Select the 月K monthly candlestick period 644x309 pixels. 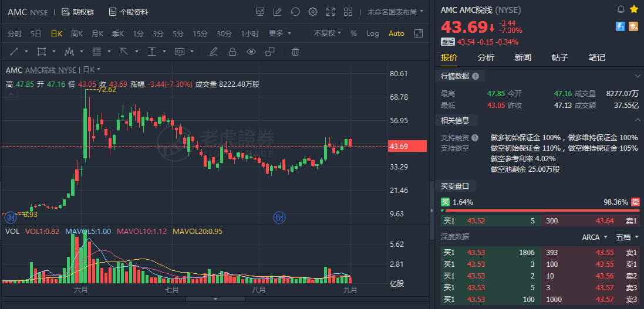[x=97, y=33]
